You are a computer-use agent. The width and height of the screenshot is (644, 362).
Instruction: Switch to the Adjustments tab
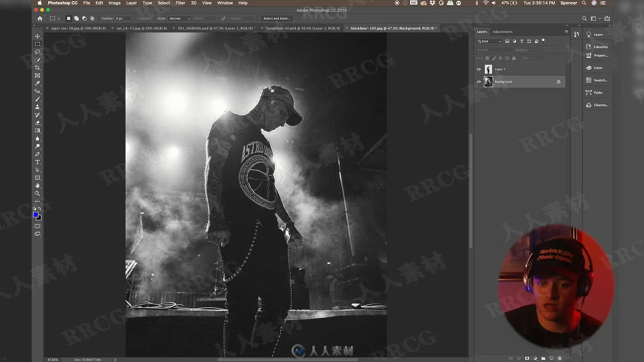[x=502, y=32]
